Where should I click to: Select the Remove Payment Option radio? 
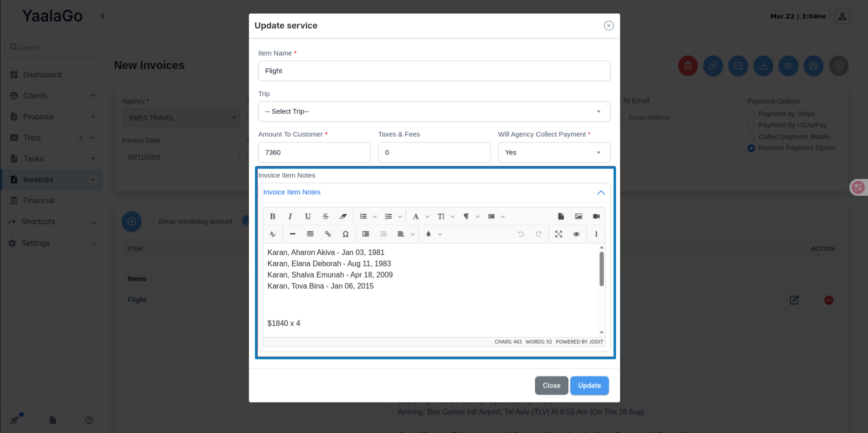[751, 148]
